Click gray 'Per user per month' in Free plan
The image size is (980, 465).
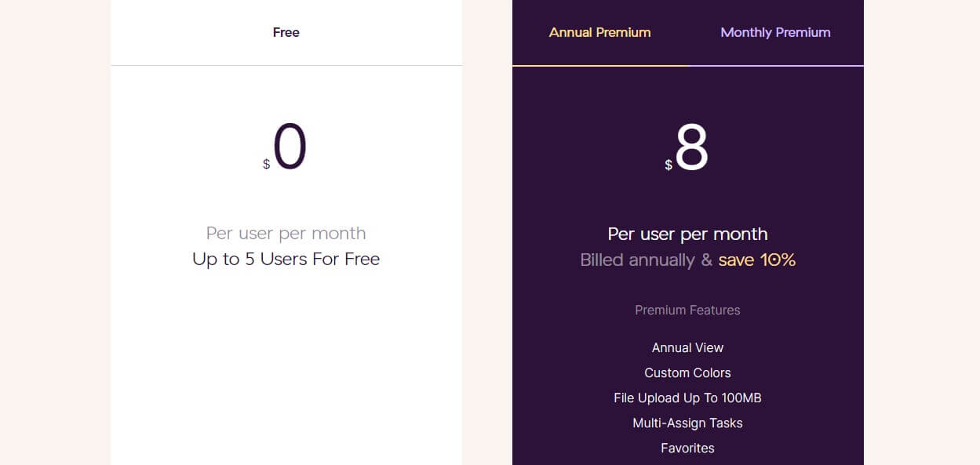[x=286, y=234]
